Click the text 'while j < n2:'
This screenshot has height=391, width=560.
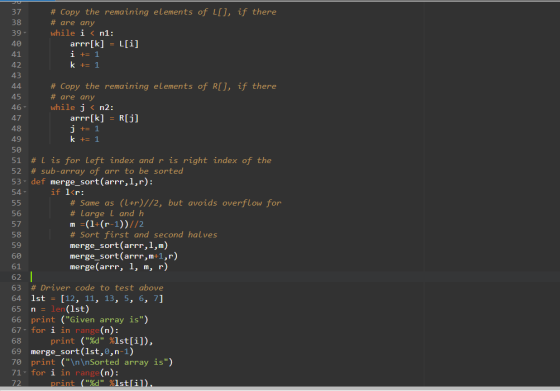coord(82,107)
